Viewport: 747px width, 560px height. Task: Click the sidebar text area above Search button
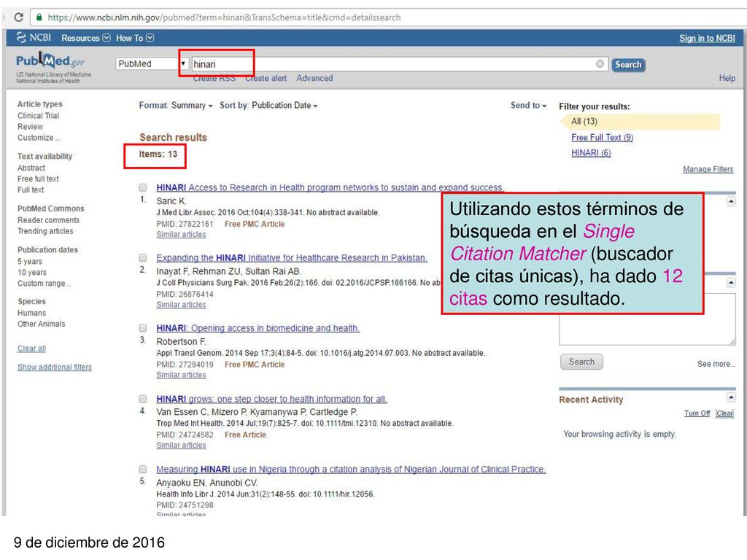pos(647,319)
